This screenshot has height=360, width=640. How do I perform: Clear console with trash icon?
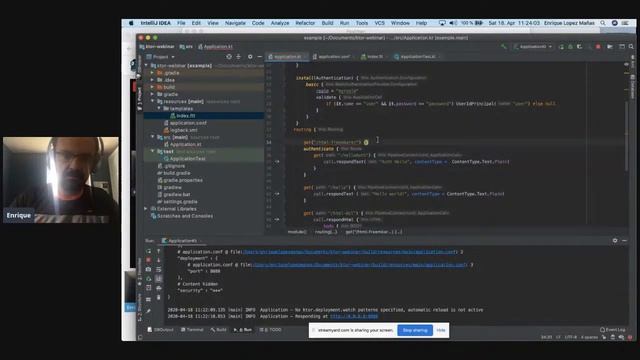(159, 298)
